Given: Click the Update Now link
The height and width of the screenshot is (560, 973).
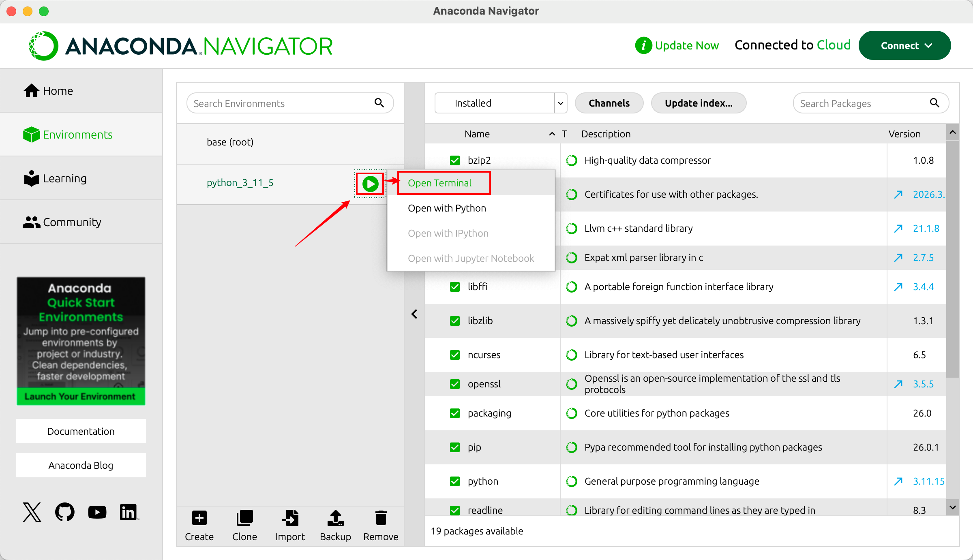Looking at the screenshot, I should (x=687, y=45).
